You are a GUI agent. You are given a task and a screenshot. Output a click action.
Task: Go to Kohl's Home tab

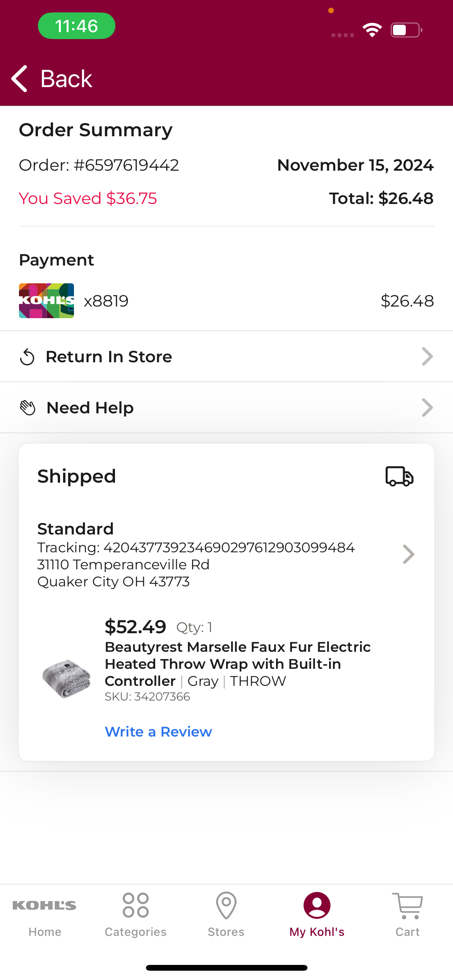click(x=45, y=915)
